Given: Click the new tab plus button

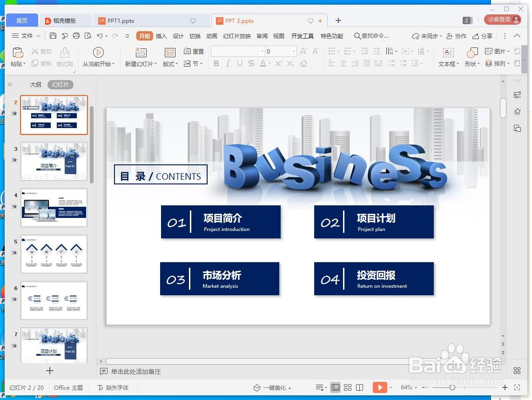Looking at the screenshot, I should click(338, 20).
